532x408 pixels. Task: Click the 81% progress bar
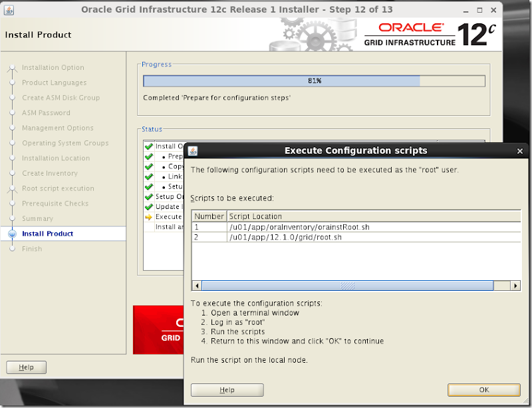click(314, 81)
